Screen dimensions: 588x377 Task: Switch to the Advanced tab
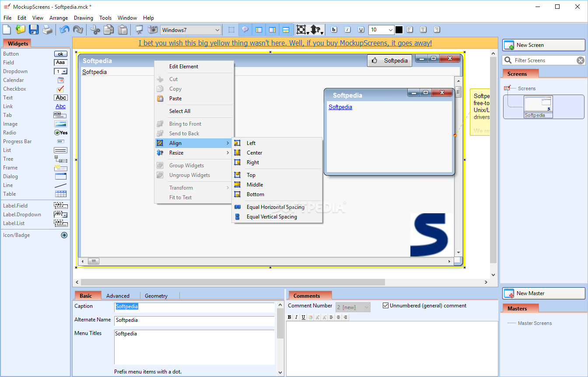[x=118, y=296]
